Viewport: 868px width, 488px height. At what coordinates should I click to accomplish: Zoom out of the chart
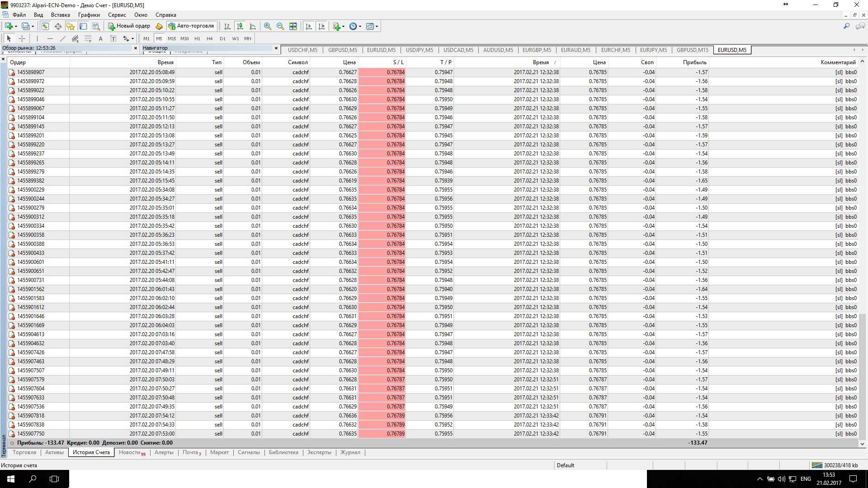[x=280, y=26]
